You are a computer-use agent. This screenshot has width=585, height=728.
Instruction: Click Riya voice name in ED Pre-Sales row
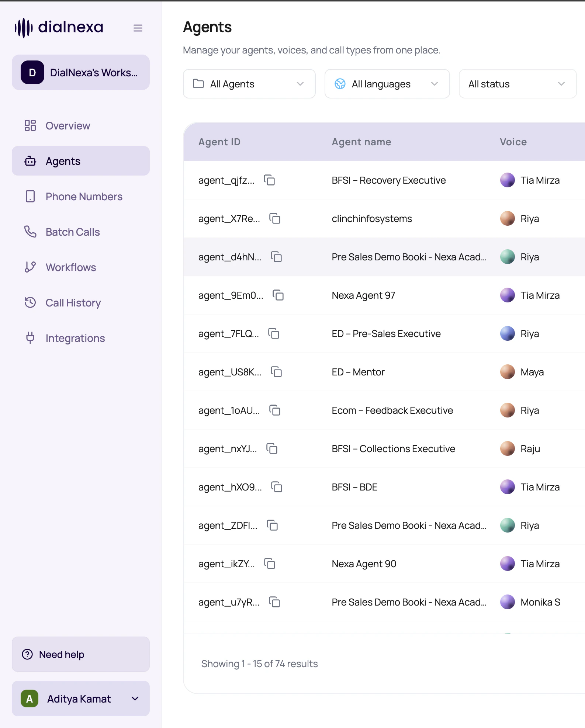tap(530, 334)
